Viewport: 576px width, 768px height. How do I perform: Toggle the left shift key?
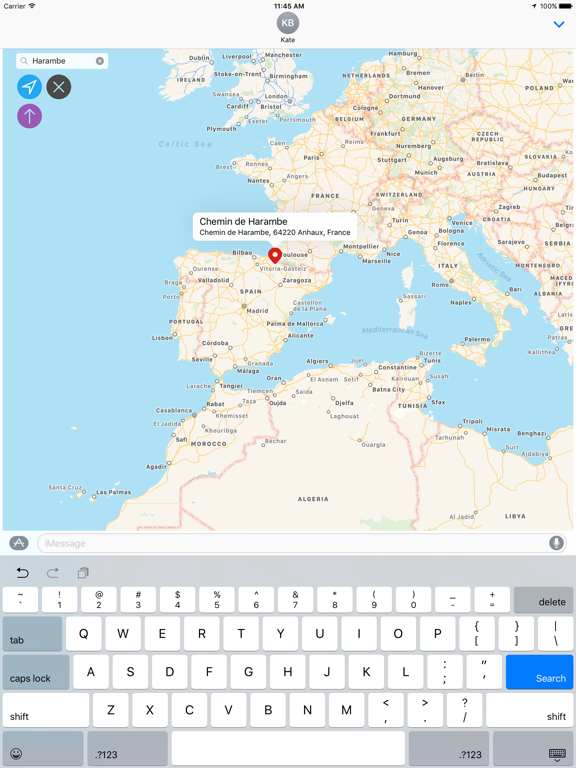click(x=46, y=710)
